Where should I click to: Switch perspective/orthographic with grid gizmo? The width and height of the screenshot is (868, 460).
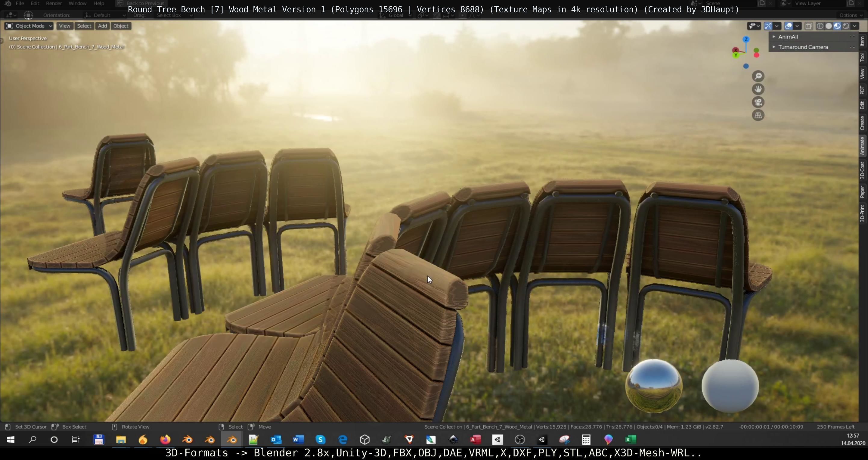[x=758, y=115]
